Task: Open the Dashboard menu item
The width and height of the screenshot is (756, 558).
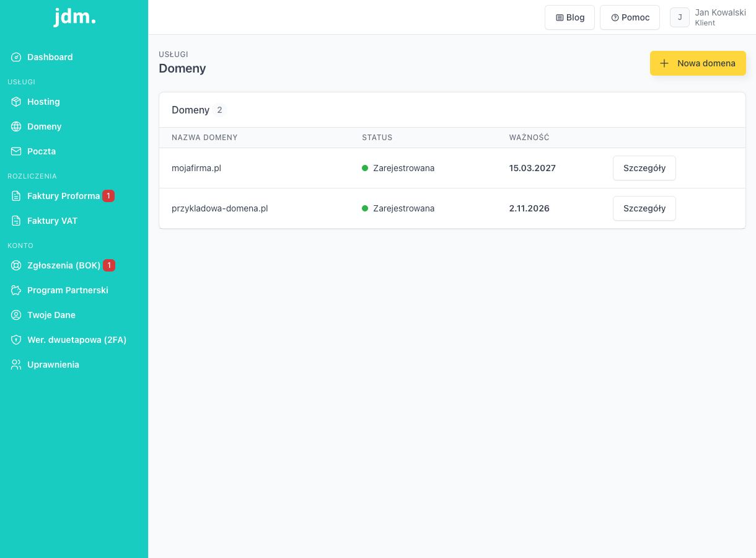Action: click(x=74, y=57)
